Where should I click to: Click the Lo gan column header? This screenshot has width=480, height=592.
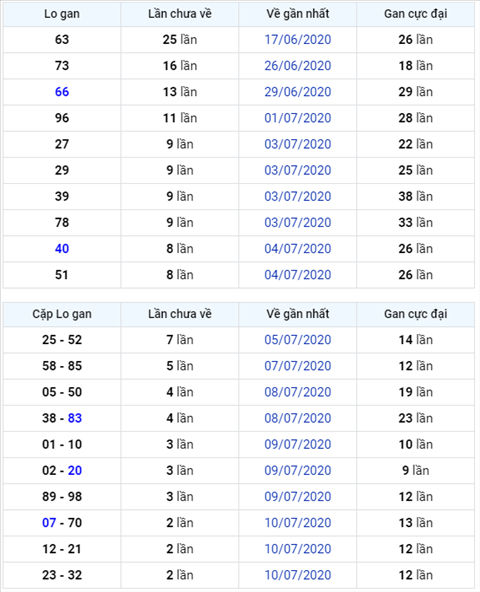point(62,14)
